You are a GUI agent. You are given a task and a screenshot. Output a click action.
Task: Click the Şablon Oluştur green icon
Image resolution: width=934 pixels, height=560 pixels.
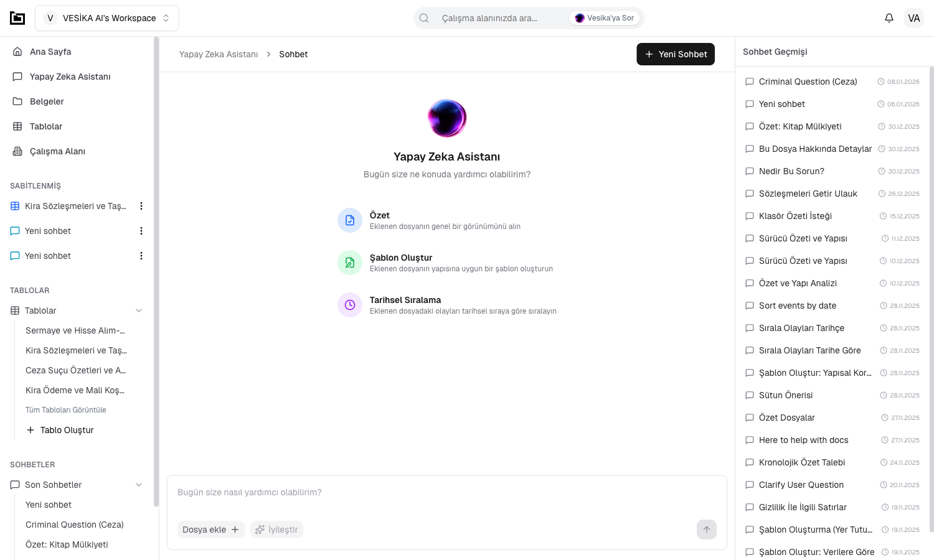tap(350, 263)
